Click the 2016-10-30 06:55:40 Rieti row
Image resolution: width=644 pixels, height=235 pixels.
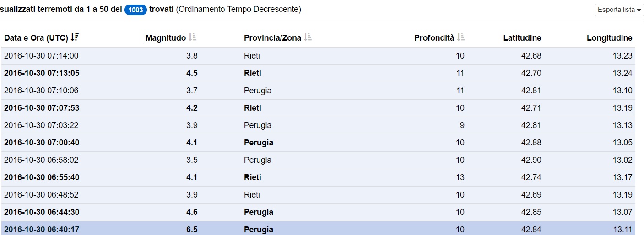click(41, 177)
